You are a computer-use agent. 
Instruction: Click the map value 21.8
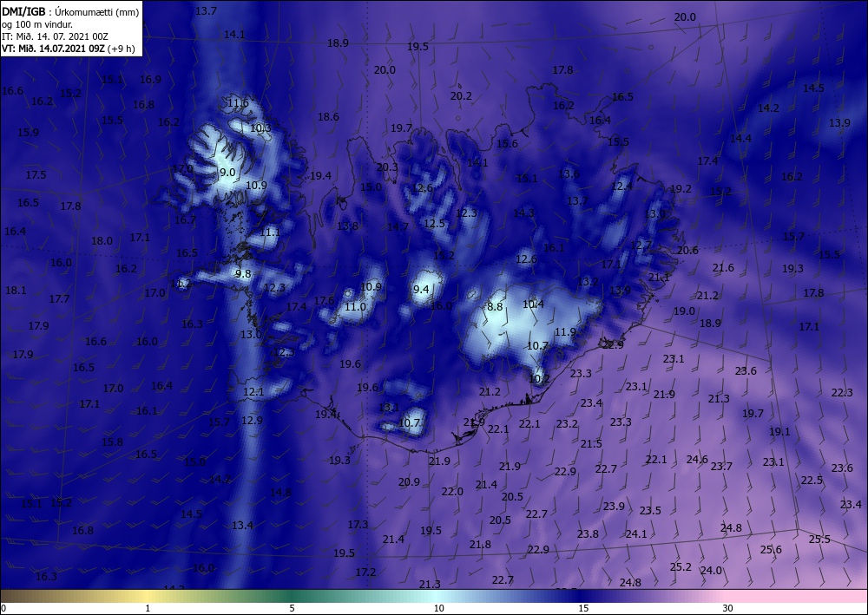(480, 545)
